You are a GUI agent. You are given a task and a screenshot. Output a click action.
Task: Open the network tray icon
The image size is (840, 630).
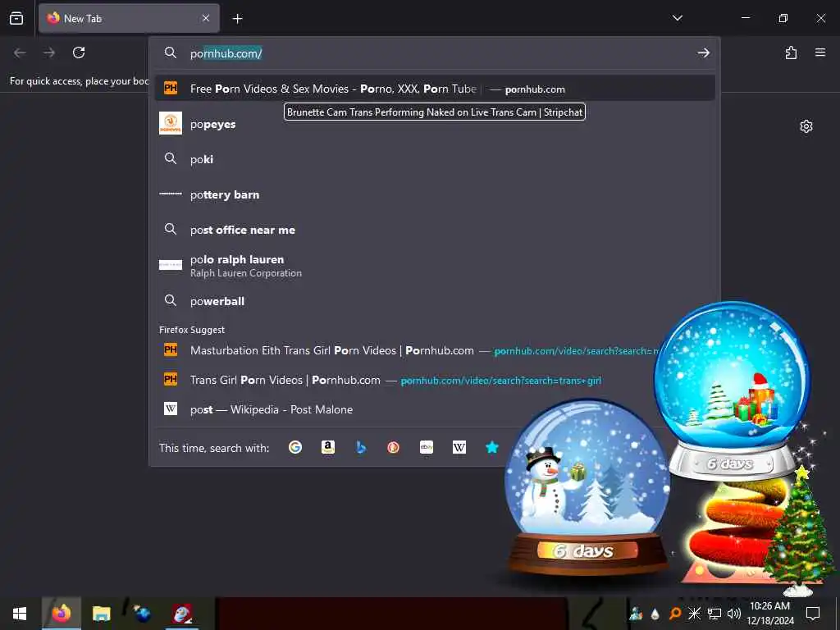[x=714, y=614]
